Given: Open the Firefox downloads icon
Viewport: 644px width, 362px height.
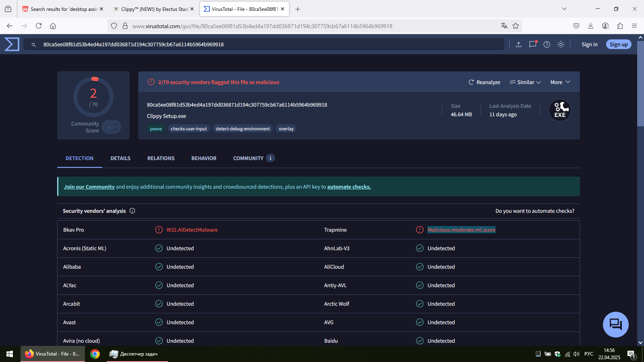Looking at the screenshot, I should pos(591,26).
